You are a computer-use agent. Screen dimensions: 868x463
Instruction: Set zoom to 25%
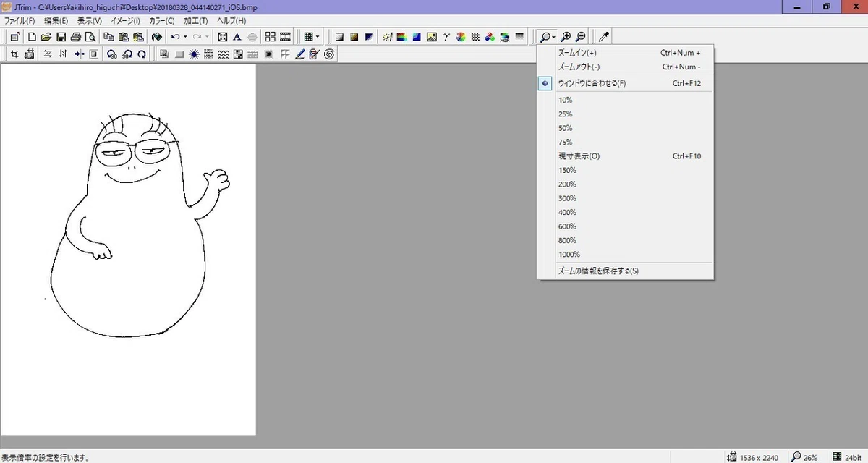625,114
